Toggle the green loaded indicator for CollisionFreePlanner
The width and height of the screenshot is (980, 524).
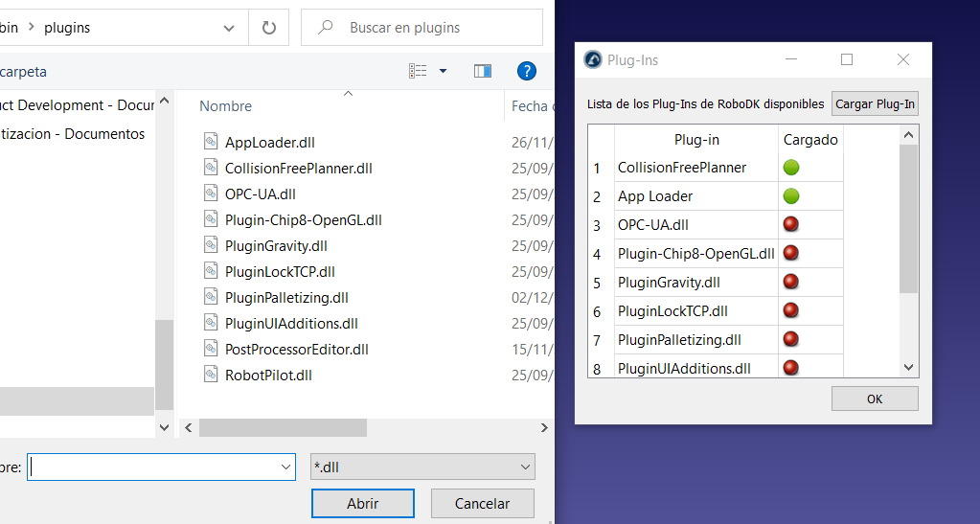click(x=791, y=168)
